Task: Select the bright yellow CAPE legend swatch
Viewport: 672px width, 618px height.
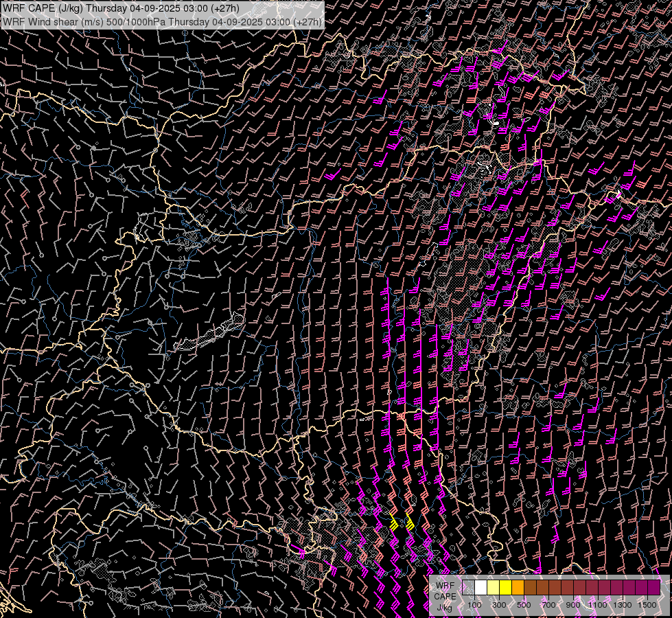Action: 506,588
